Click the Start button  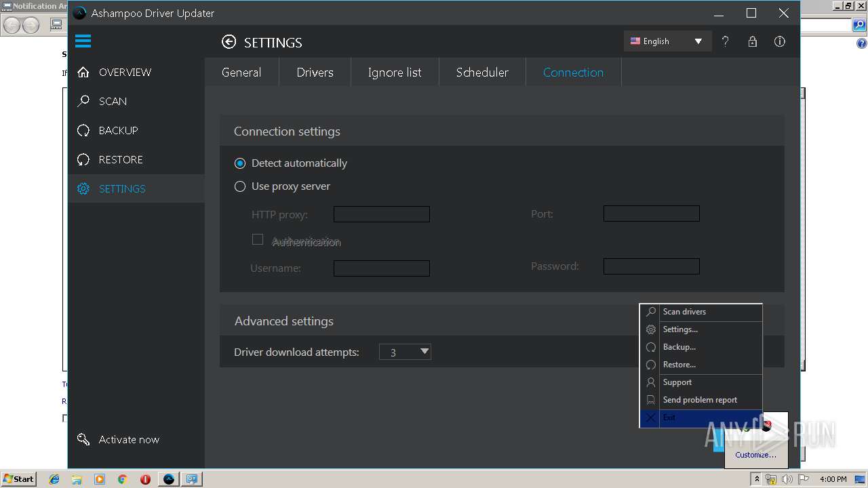[x=19, y=479]
